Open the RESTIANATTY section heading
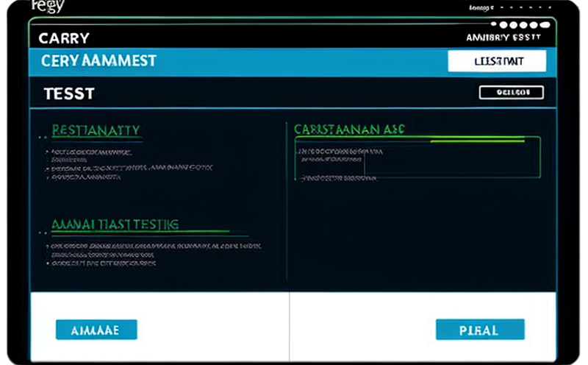Screen dimensions: 588x365 (96, 130)
